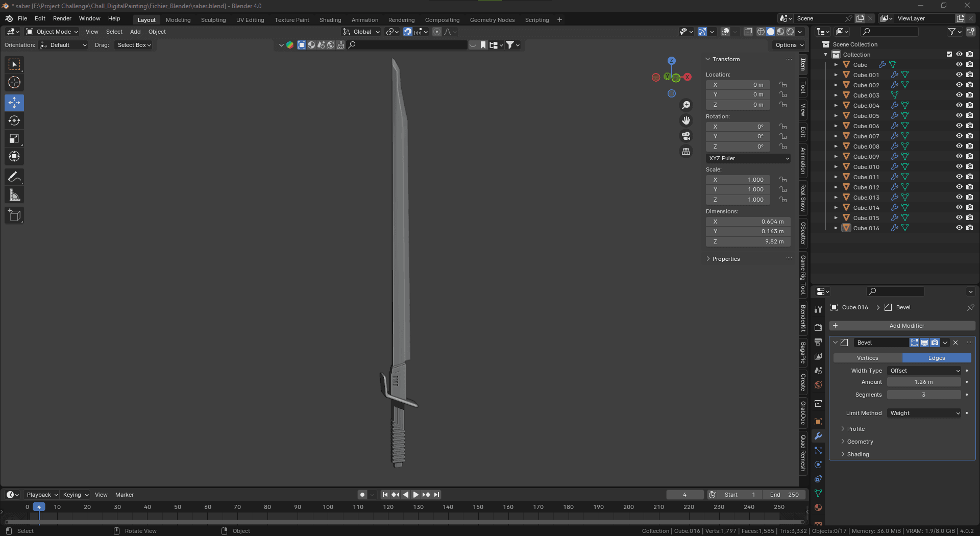Toggle X-ray display in viewport header
The image size is (980, 536).
coord(748,32)
